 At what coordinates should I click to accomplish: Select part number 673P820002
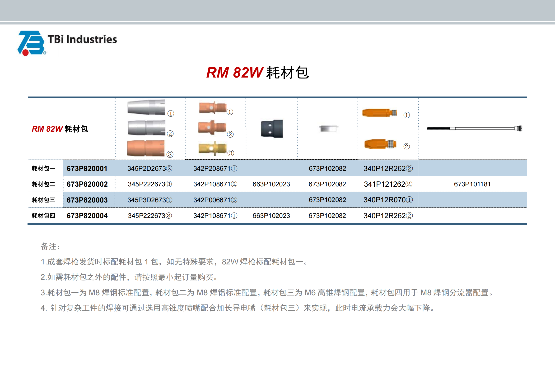87,184
